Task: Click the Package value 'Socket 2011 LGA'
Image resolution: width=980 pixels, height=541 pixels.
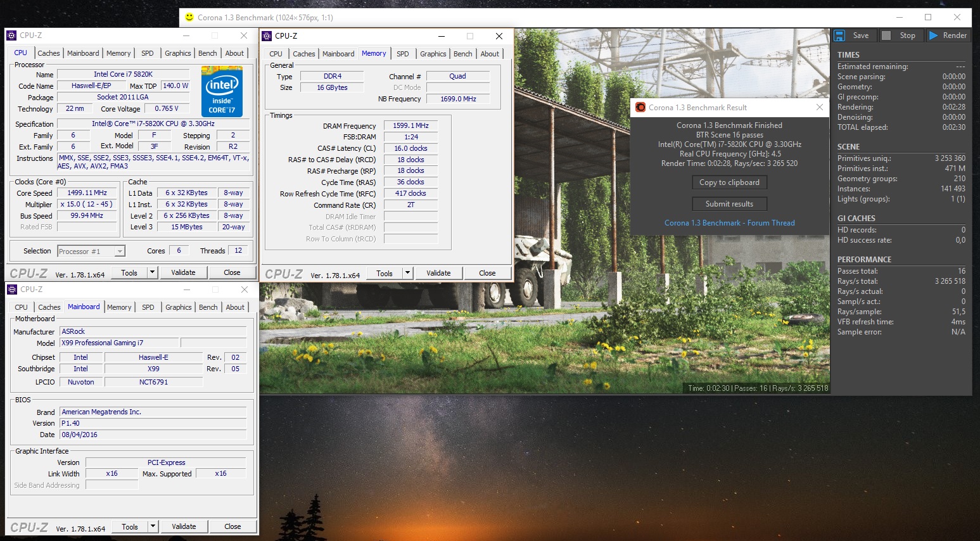Action: [123, 97]
